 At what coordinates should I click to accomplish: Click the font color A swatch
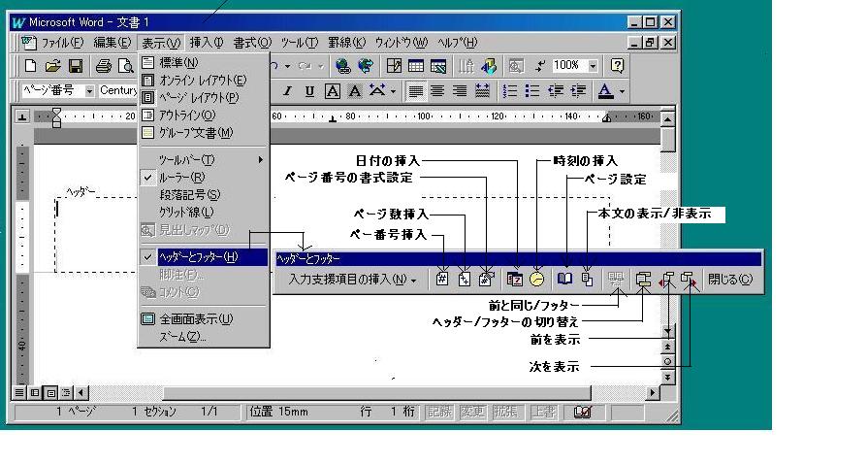(x=605, y=91)
